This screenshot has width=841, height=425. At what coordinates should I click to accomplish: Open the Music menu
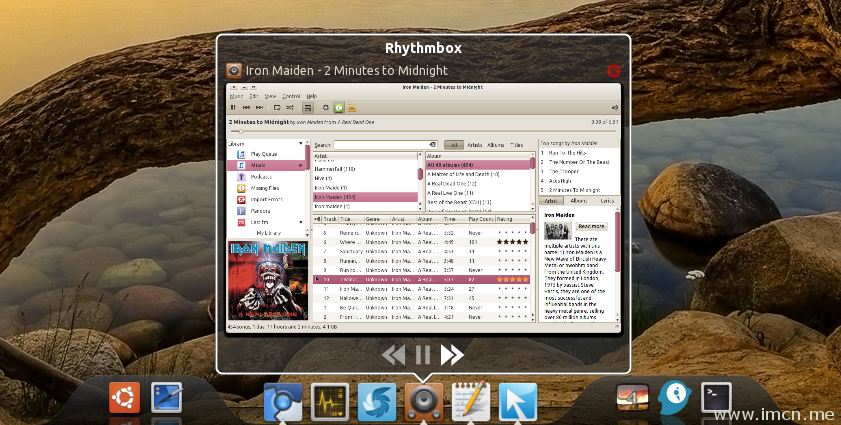click(236, 96)
